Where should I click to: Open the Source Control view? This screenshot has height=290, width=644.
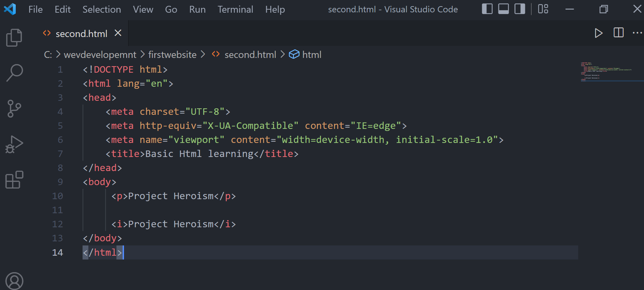pyautogui.click(x=14, y=109)
